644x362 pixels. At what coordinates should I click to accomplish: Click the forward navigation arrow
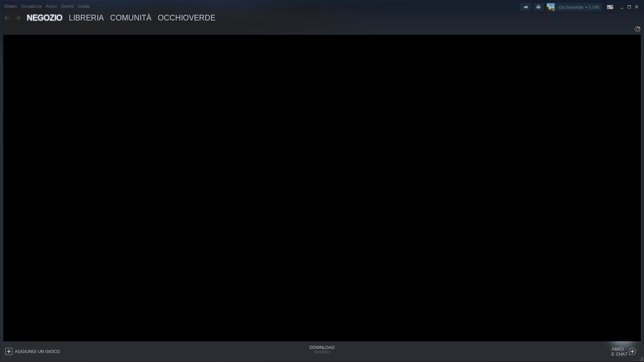coord(18,18)
